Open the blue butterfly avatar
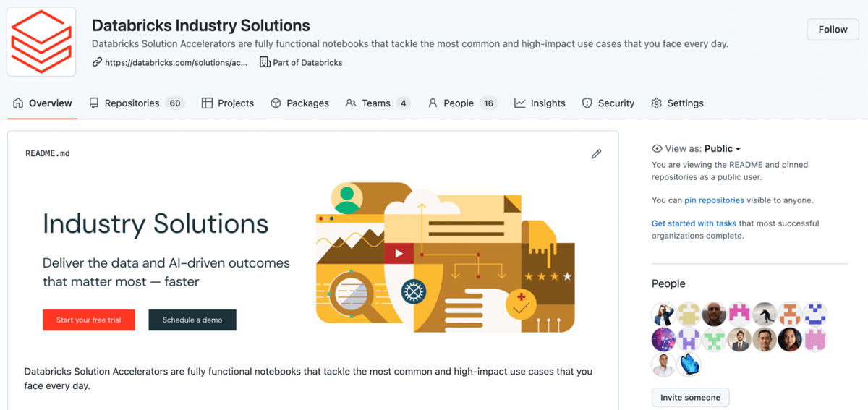This screenshot has height=410, width=868. click(x=689, y=365)
